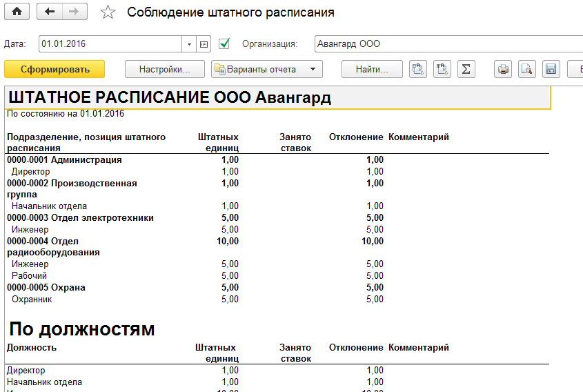Click the sum (Σ) icon
Image resolution: width=583 pixels, height=392 pixels.
466,69
